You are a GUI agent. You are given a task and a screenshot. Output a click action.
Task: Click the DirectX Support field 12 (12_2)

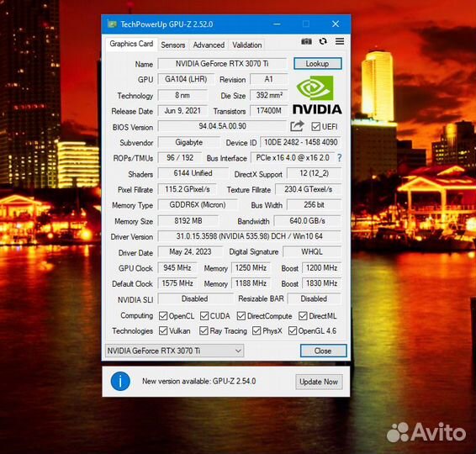pyautogui.click(x=314, y=173)
